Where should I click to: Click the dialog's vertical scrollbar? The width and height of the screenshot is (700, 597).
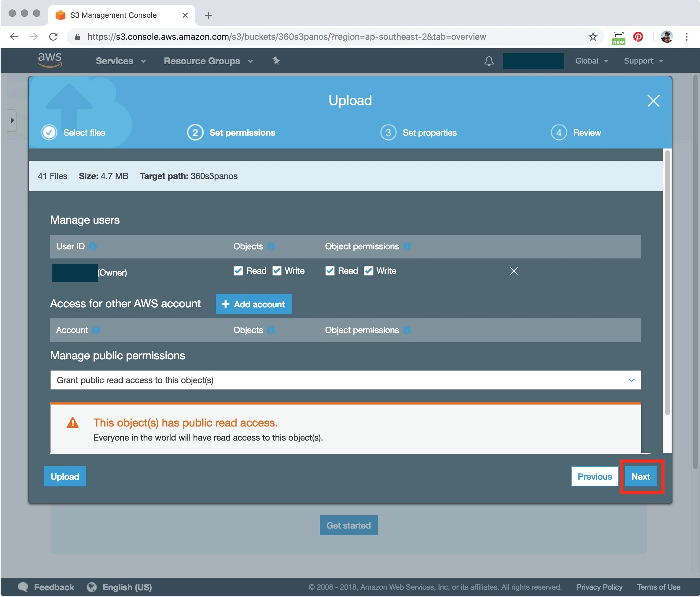tap(667, 282)
